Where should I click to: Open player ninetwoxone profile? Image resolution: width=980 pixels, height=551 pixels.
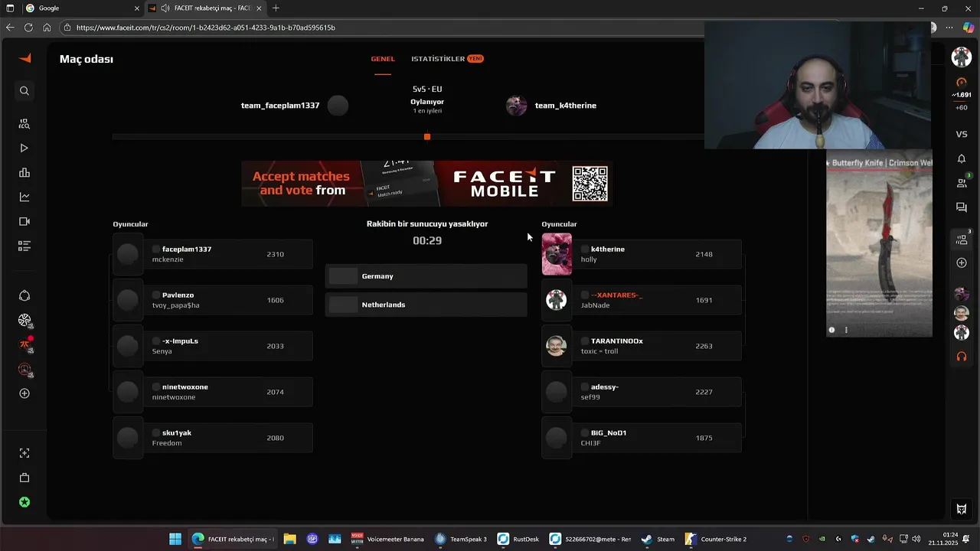pyautogui.click(x=213, y=392)
